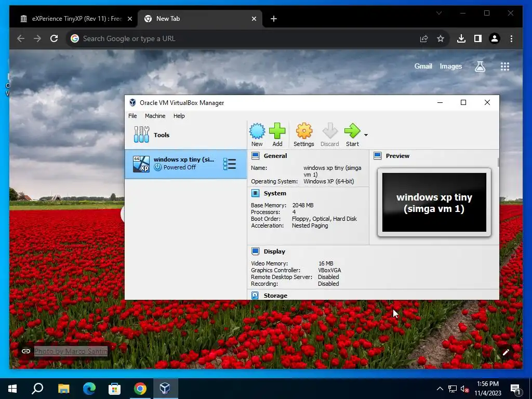Click 'Windows XP (64-bit)' operating system value

(328, 181)
